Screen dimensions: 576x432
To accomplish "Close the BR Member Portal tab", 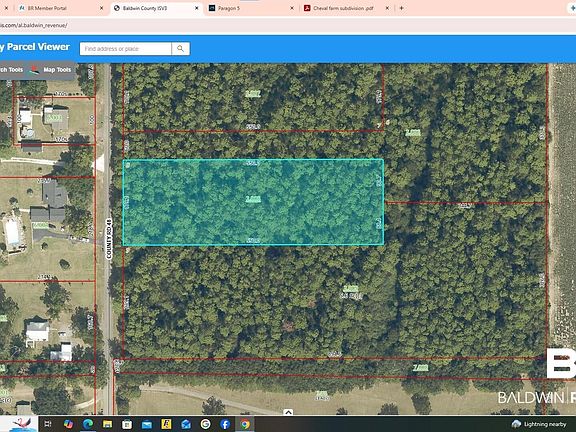I will (x=101, y=8).
